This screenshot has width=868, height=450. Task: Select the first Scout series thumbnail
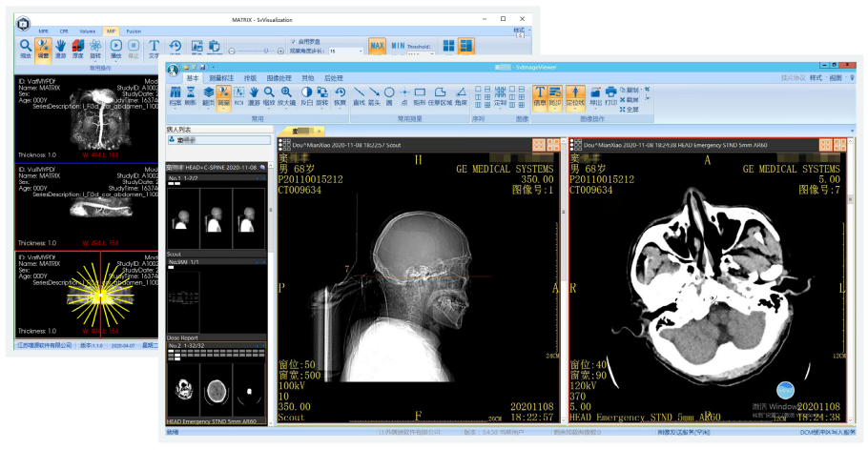coord(183,218)
